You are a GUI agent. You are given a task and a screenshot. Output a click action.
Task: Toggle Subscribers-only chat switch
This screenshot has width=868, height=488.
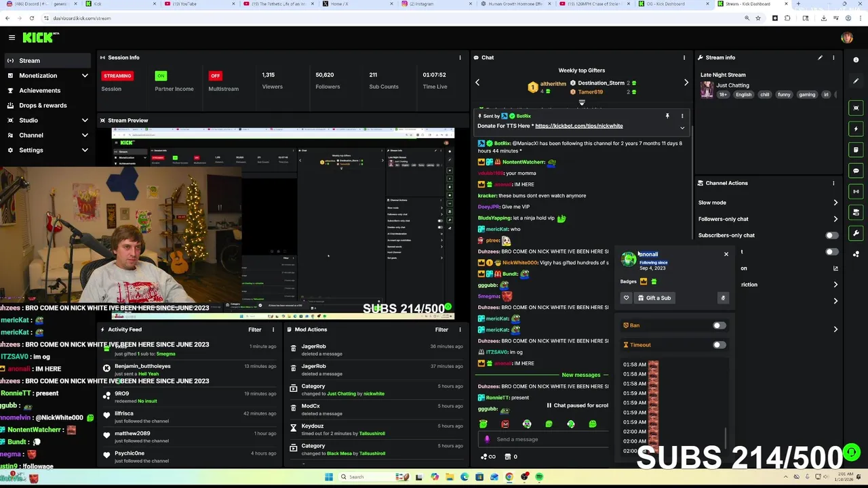pyautogui.click(x=831, y=235)
